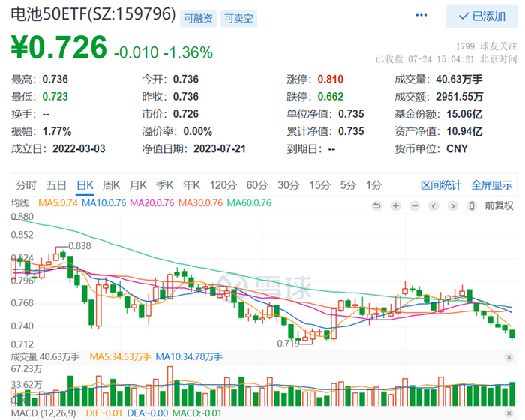Click the MACD (12,26,9) parameters label

click(x=43, y=413)
